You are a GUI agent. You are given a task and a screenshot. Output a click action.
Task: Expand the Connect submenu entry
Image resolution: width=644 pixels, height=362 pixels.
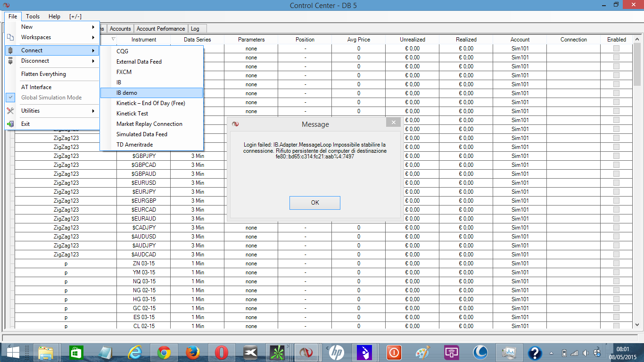tap(52, 50)
